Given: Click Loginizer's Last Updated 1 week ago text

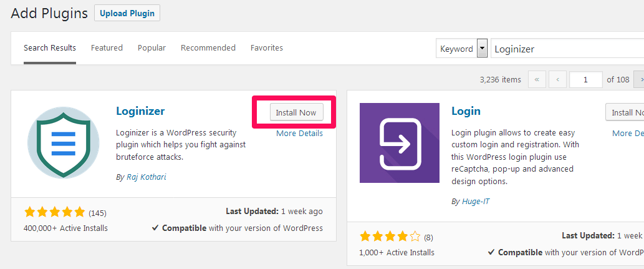Looking at the screenshot, I should click(274, 212).
